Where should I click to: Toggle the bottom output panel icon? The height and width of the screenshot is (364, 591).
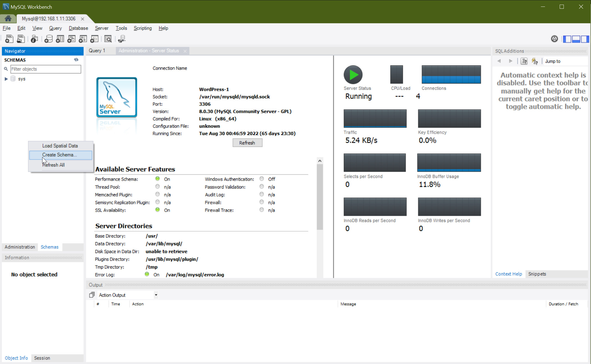click(x=576, y=39)
